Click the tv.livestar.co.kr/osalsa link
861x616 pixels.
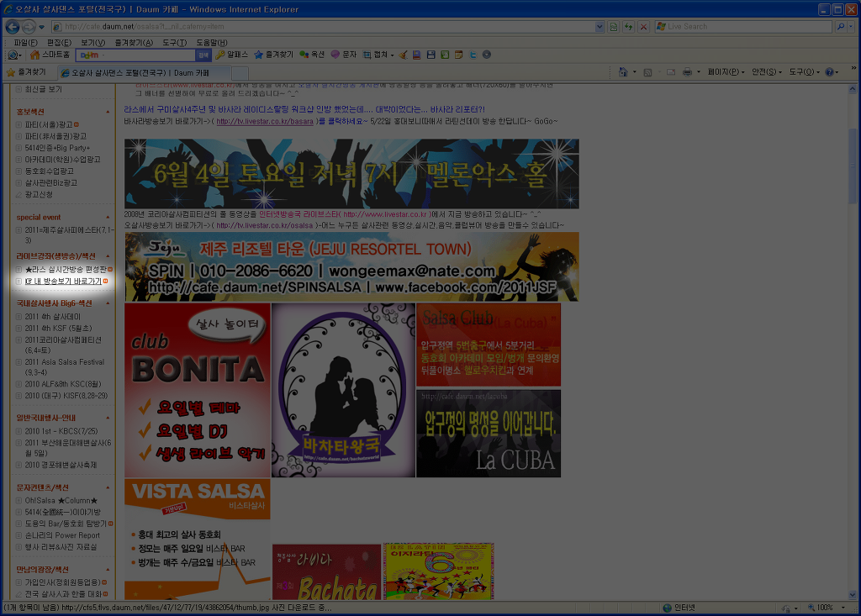(x=265, y=226)
